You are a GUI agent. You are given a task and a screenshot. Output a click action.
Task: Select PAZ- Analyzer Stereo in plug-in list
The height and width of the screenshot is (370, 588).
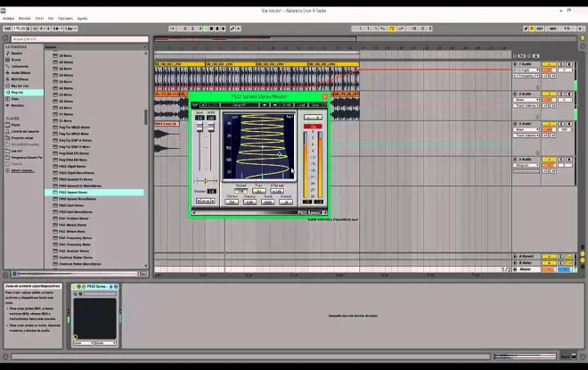pos(74,251)
